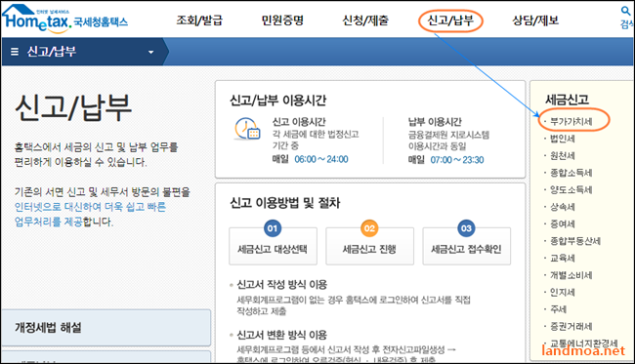
Task: Select 증여세 in the tax list
Action: click(563, 224)
